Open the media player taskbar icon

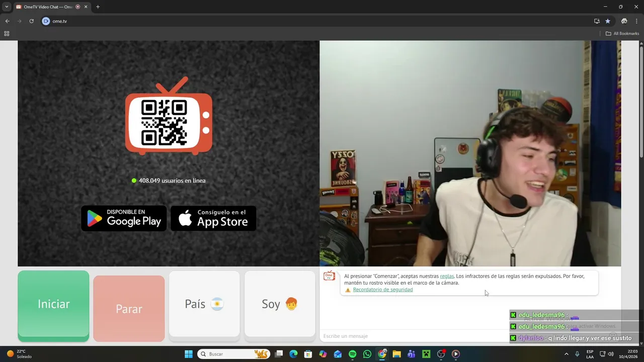click(x=456, y=354)
